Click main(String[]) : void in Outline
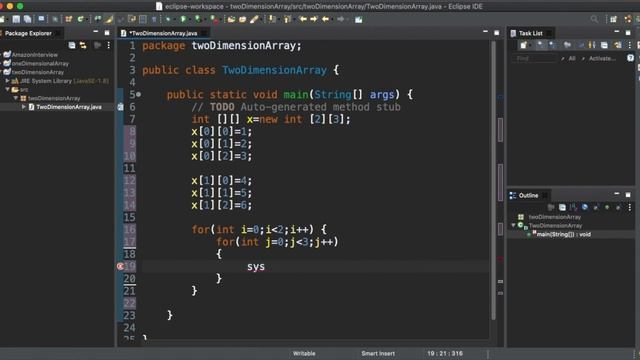Image resolution: width=640 pixels, height=360 pixels. [x=564, y=234]
